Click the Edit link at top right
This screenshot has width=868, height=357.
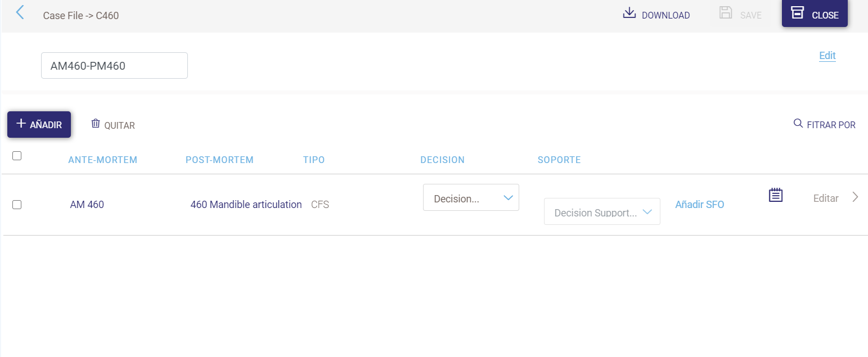827,56
